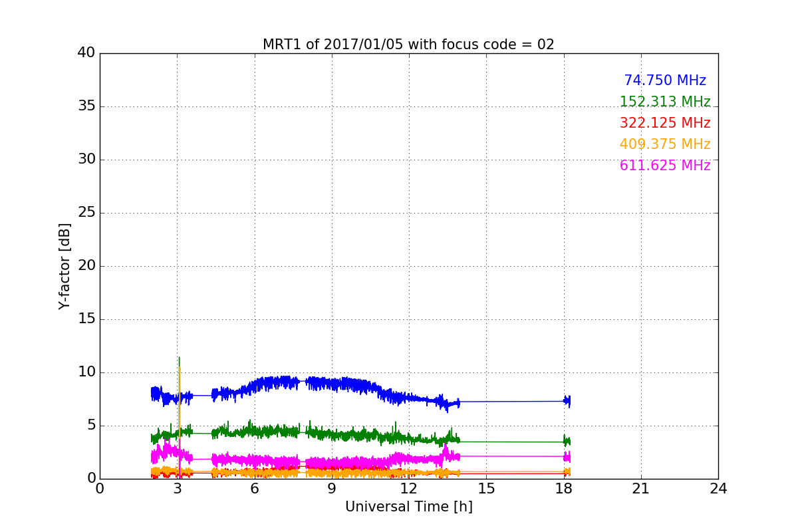The image size is (798, 532).
Task: Click the x-axis tick label '6'
Action: [x=255, y=489]
